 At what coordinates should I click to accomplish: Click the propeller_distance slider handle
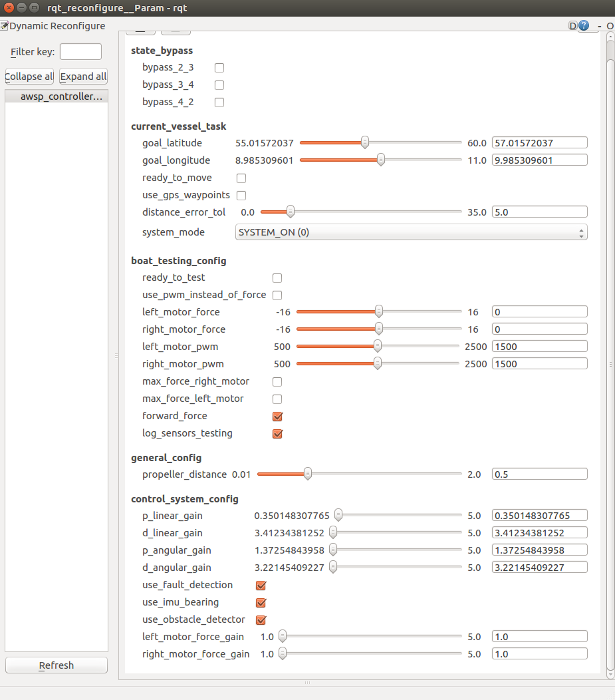point(308,474)
